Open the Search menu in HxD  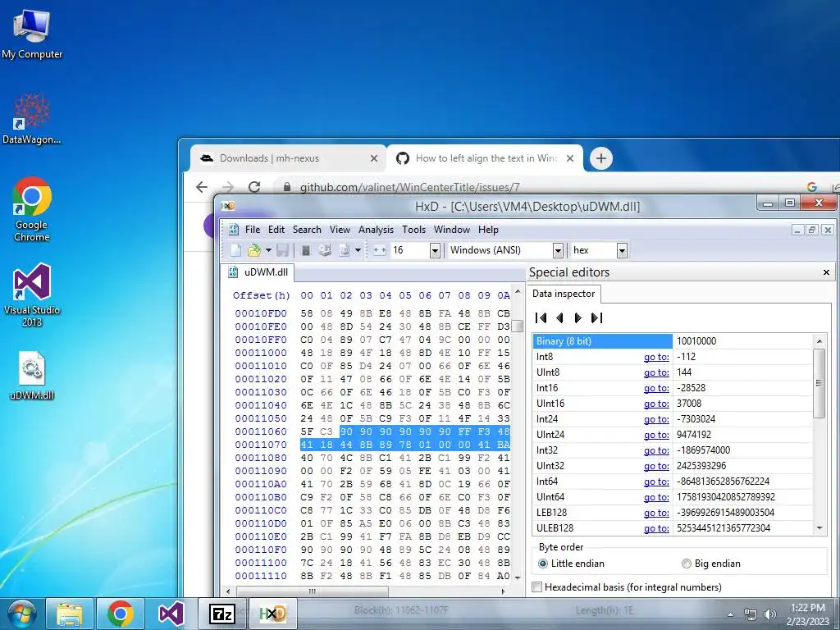point(307,230)
